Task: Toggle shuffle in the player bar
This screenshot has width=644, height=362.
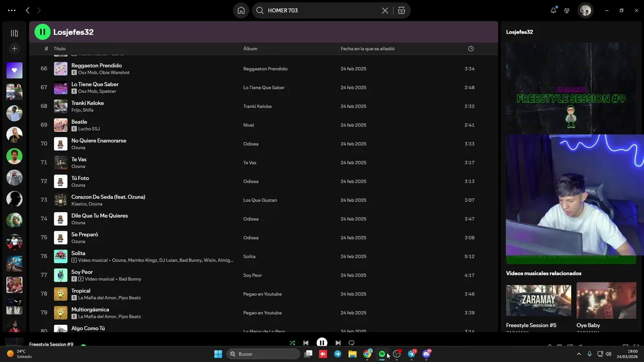Action: (x=292, y=343)
